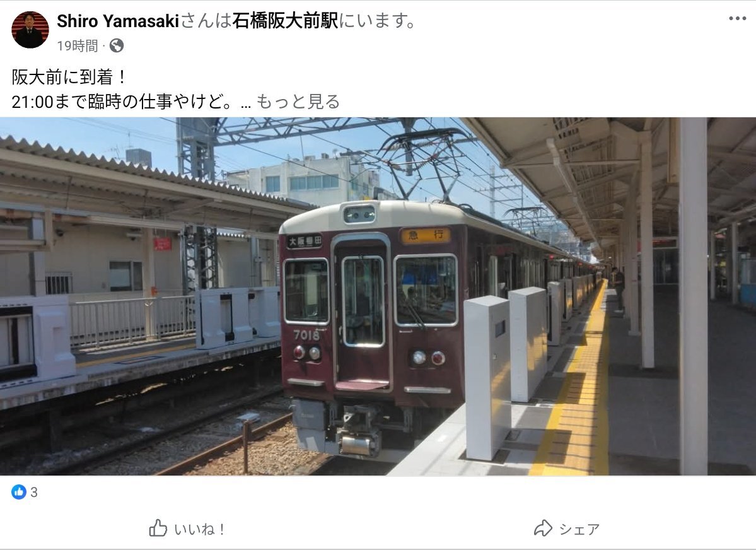
Task: Open the train photo in viewer
Action: coord(378,296)
